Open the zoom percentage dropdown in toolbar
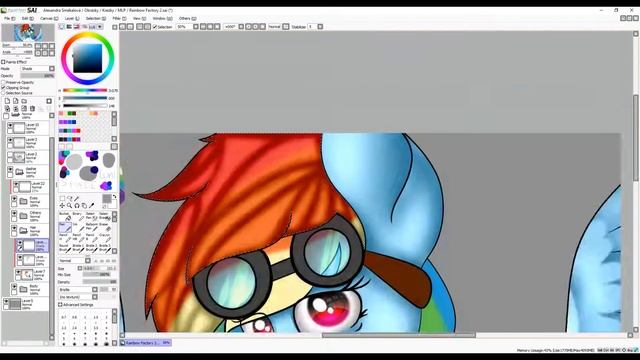 196,27
